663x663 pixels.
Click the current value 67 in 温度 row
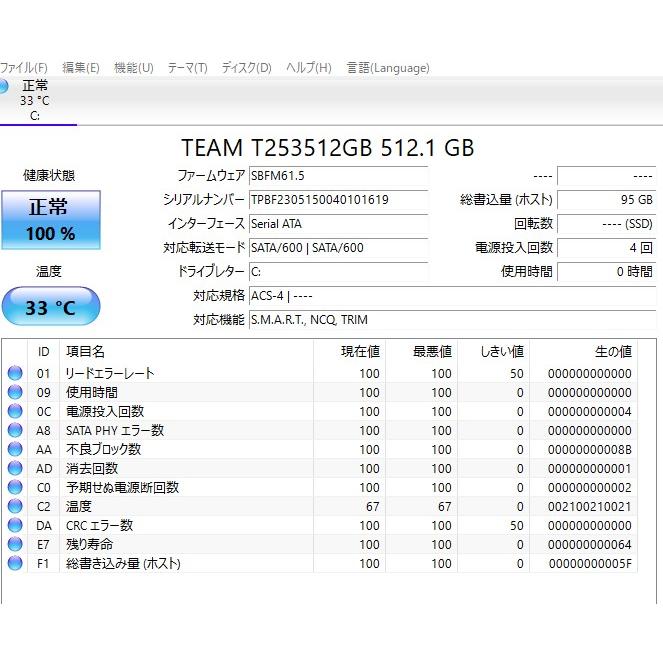coord(373,507)
